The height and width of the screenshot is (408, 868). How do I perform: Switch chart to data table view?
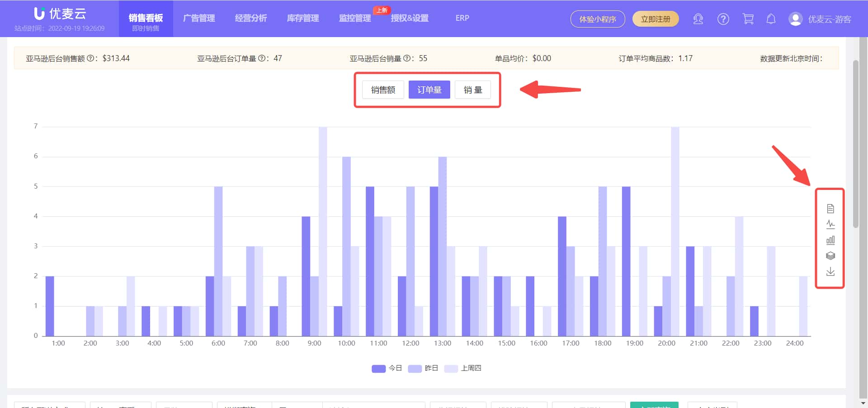coord(830,208)
